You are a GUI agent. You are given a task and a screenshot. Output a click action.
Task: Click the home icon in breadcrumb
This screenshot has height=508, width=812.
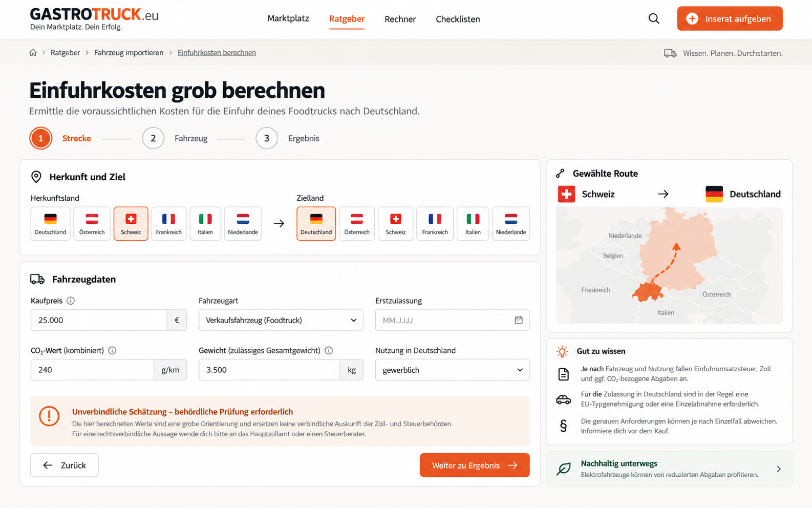pyautogui.click(x=33, y=53)
